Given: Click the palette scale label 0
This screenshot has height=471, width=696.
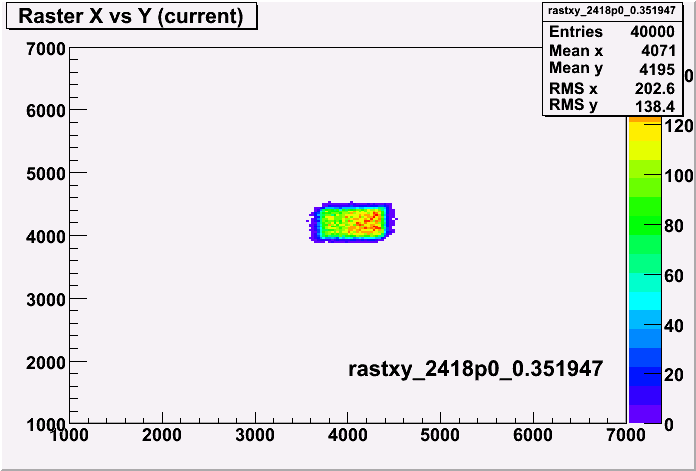Looking at the screenshot, I should [669, 425].
